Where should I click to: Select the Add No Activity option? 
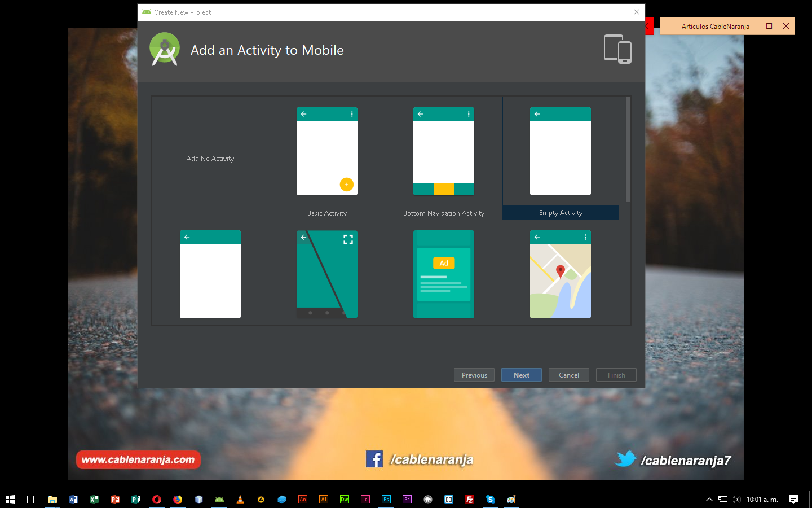point(210,159)
